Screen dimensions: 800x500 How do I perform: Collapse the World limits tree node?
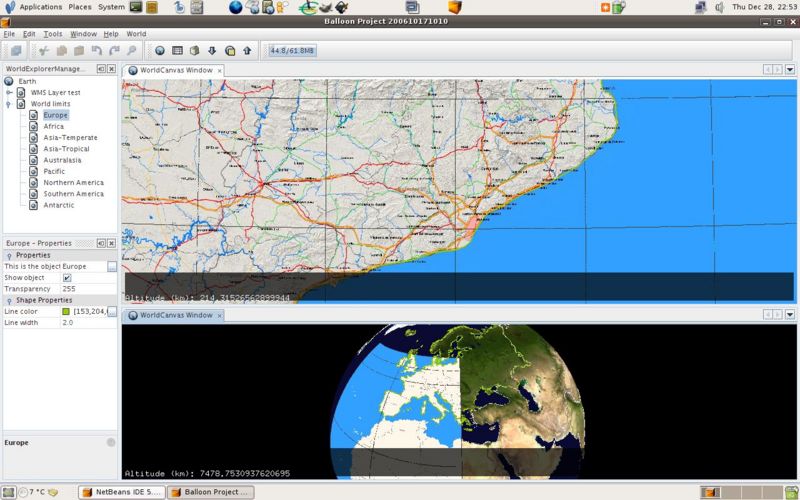click(10, 104)
